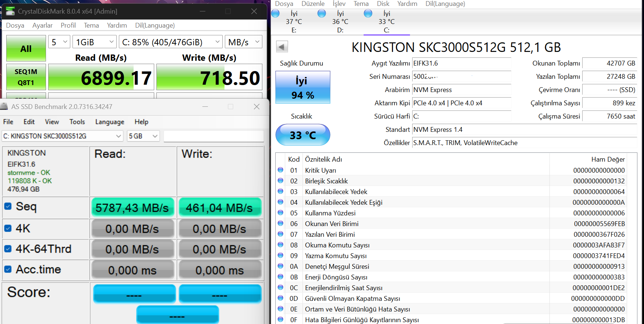Run the SEQ1M Q8T1 test button
The height and width of the screenshot is (324, 644).
pyautogui.click(x=26, y=77)
